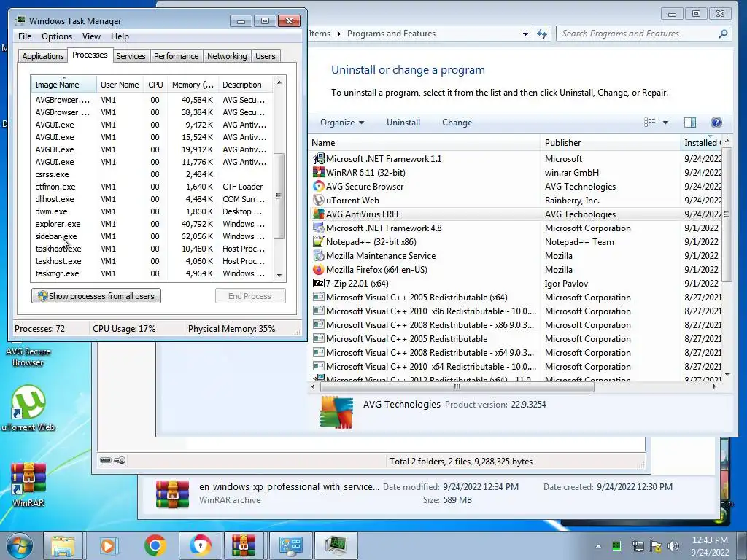Sort processes by CPU column header
The width and height of the screenshot is (747, 560).
(155, 85)
